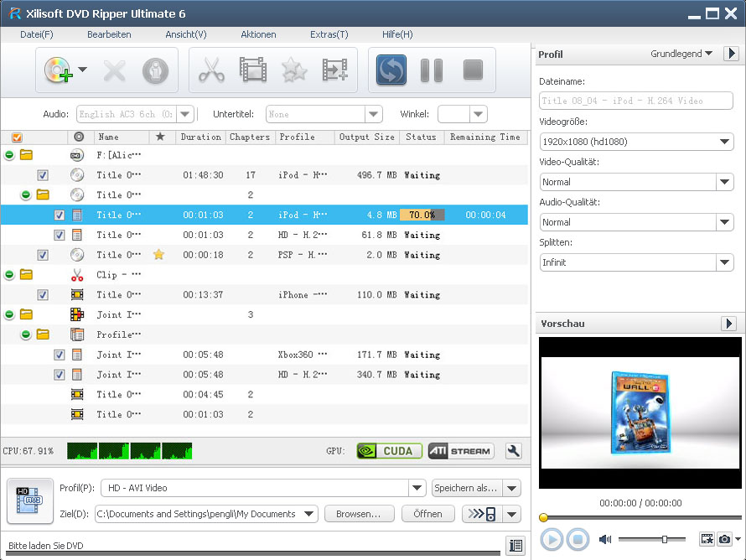
Task: Open the log list icon in status bar
Action: coord(515,545)
